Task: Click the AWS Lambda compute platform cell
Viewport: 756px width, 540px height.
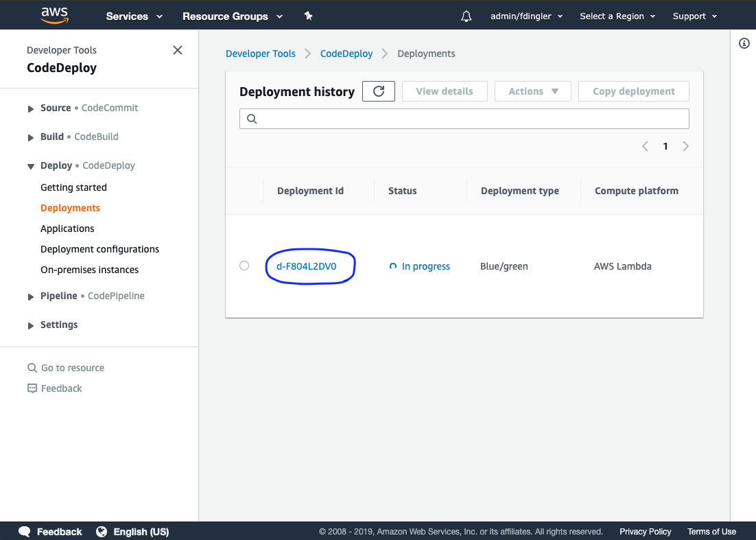Action: [x=622, y=266]
